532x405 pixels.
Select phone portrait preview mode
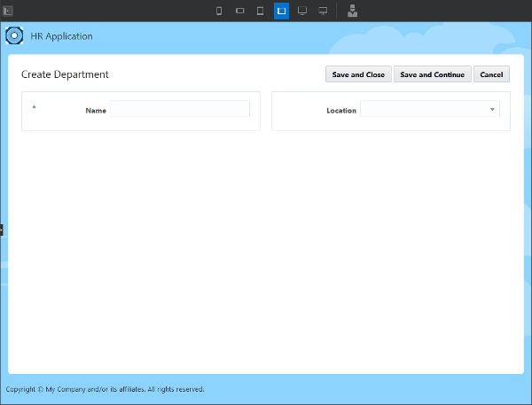[219, 11]
